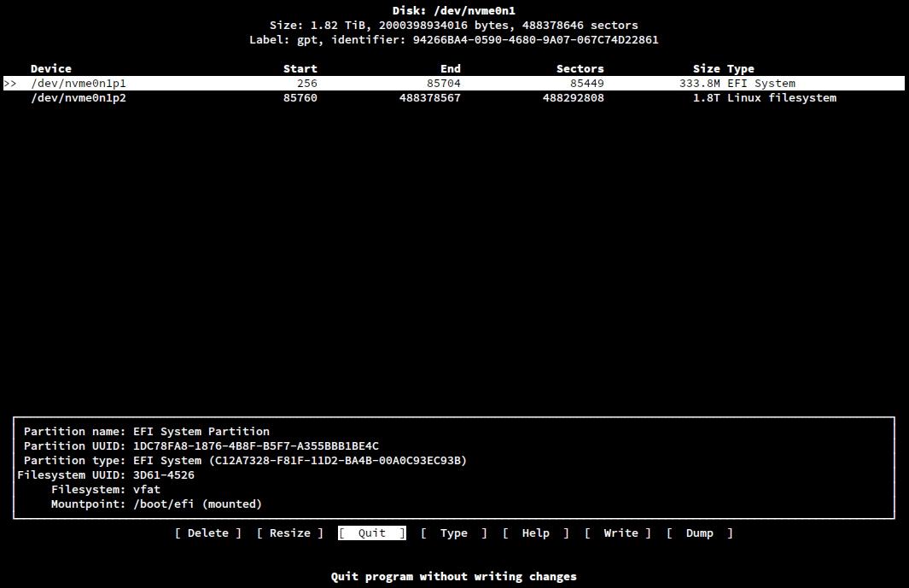Click the quit program status message
Viewport: 909px width, 588px height.
453,576
